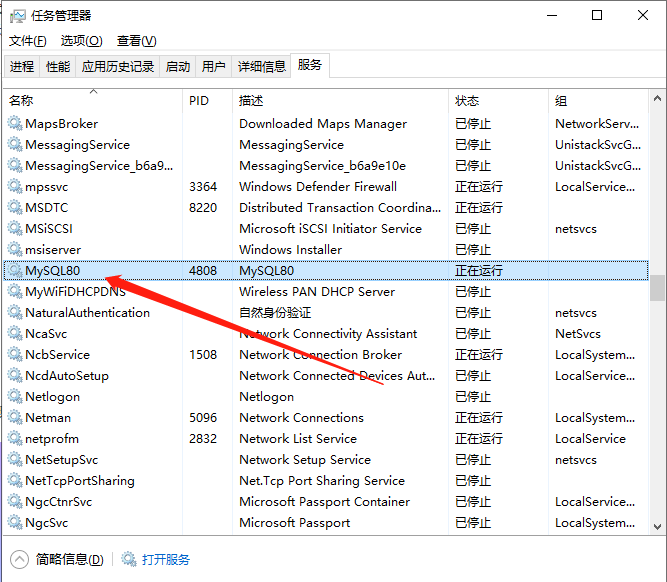
Task: Select the 服务 tab
Action: coord(310,65)
